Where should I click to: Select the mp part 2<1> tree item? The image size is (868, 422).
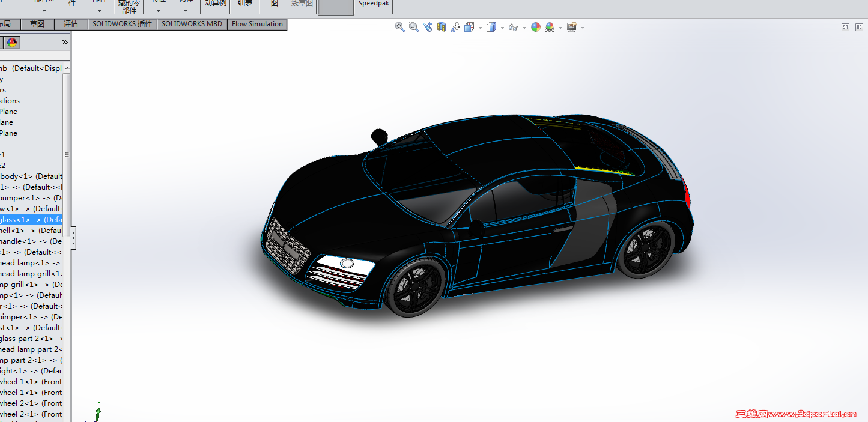31,360
